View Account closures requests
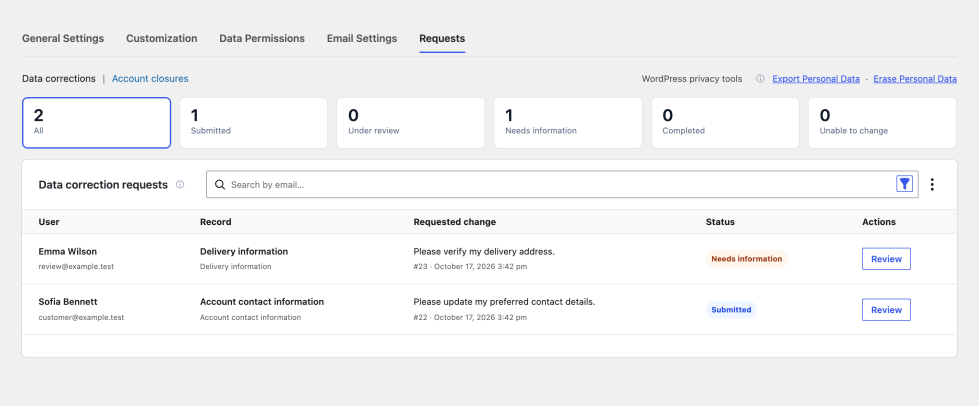The image size is (979, 406). tap(150, 79)
